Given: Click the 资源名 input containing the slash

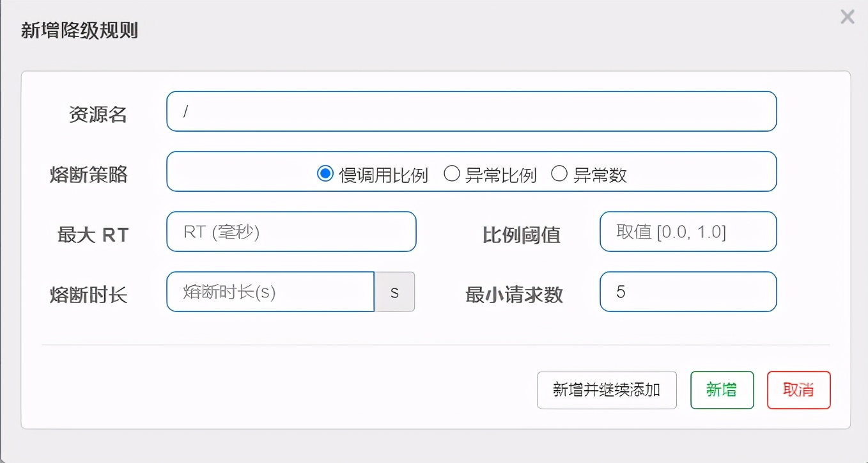Looking at the screenshot, I should click(471, 111).
